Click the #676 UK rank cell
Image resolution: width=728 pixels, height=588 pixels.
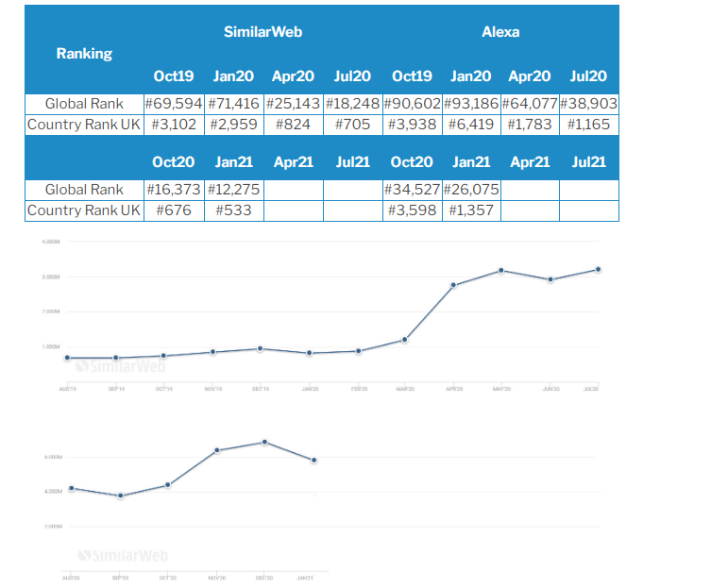[174, 210]
